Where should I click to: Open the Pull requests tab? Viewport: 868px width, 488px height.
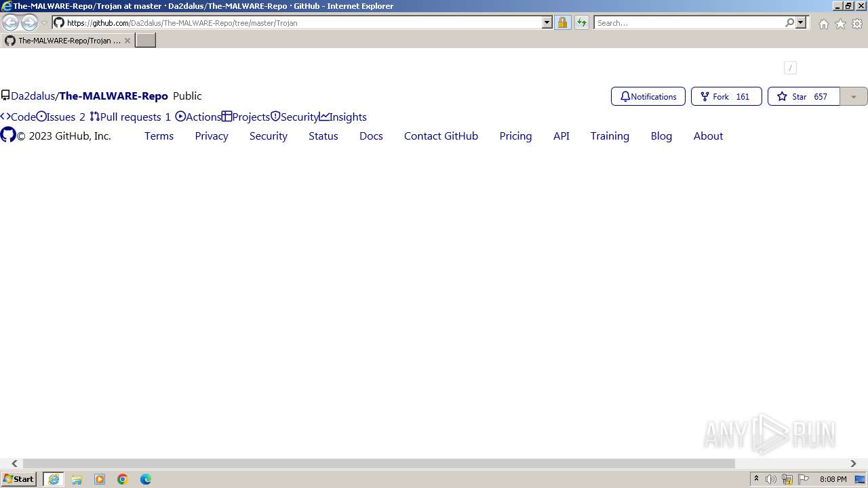[130, 117]
